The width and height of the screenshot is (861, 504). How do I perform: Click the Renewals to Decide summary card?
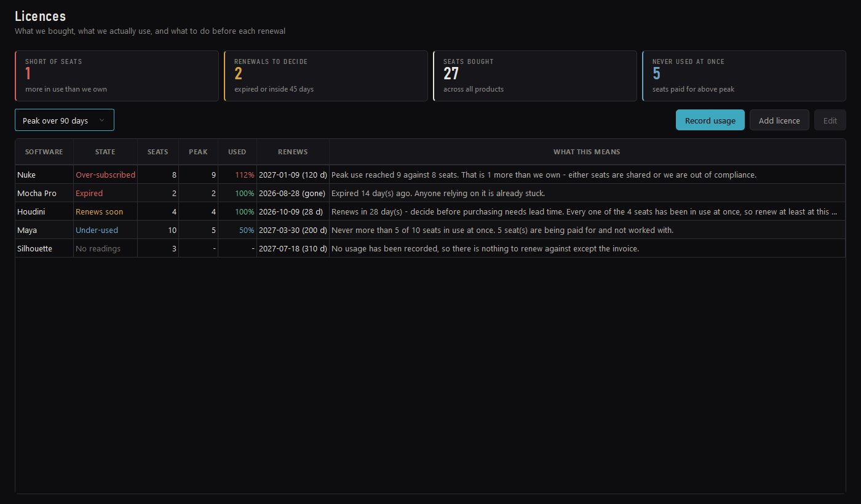point(326,76)
